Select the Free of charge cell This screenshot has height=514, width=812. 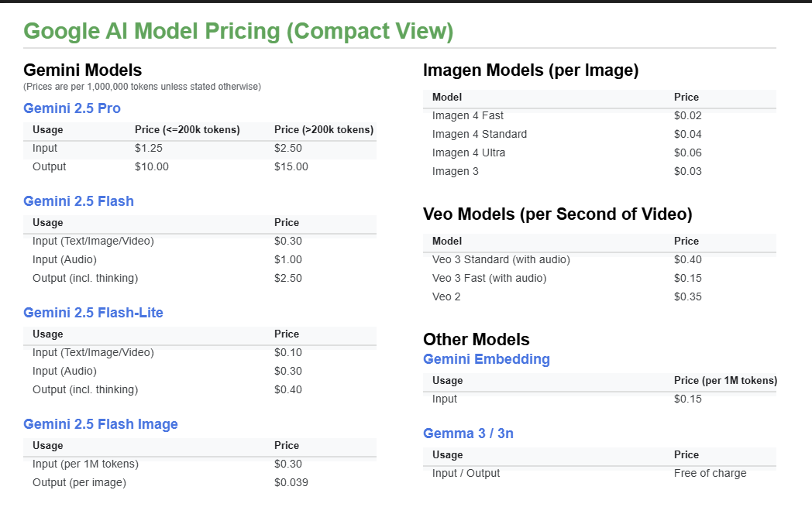[x=710, y=473]
